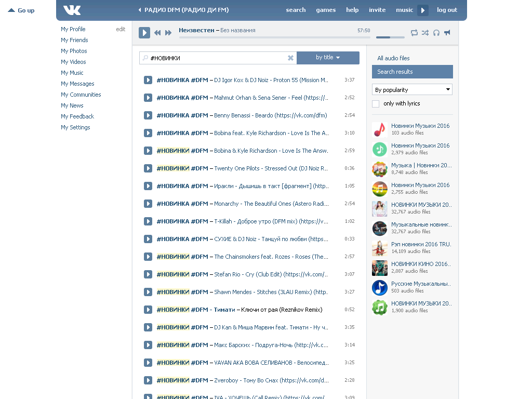Click the main play button in the audio player
Viewport: 532px width, 399px height.
[x=144, y=33]
